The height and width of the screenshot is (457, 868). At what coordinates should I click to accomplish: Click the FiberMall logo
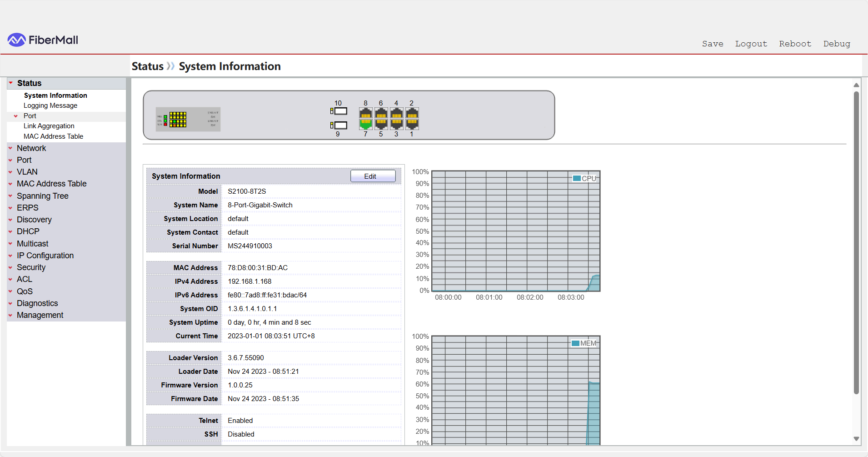click(x=43, y=40)
